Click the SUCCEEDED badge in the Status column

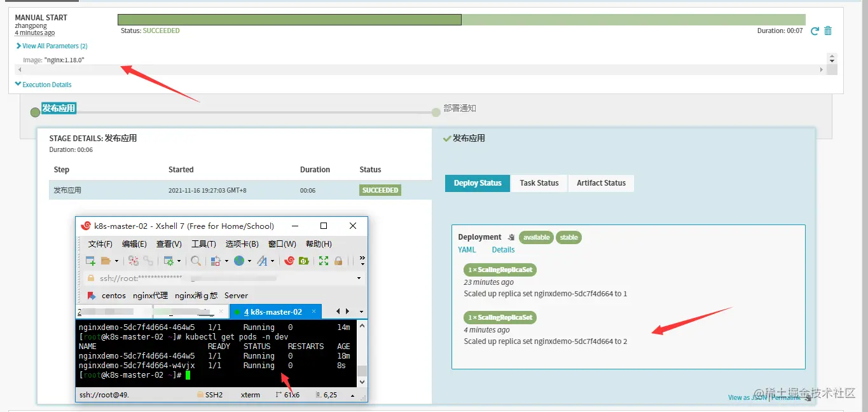point(380,190)
